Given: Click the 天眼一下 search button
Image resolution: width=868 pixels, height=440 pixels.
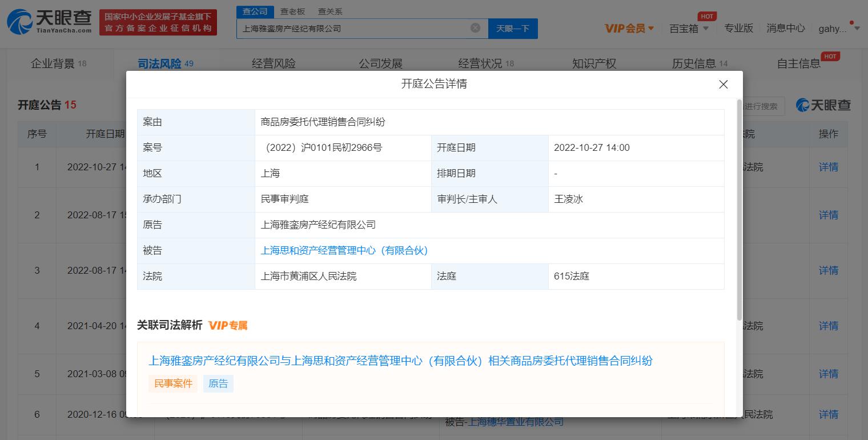Looking at the screenshot, I should (513, 29).
